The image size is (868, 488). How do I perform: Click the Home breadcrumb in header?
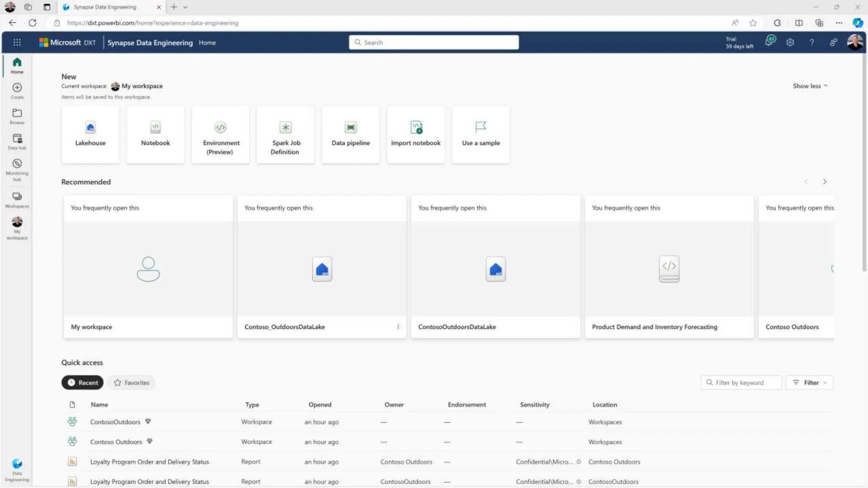207,43
